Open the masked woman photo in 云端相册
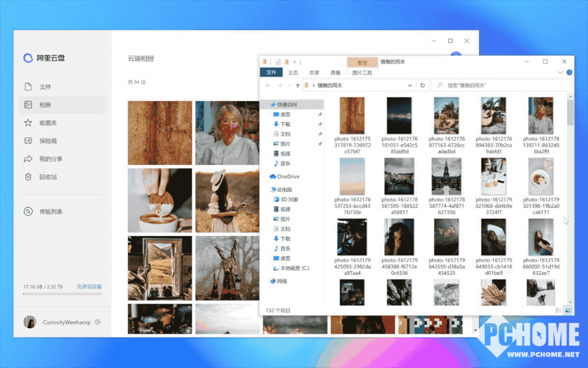Viewport: 588px width, 368px height. pos(227,133)
